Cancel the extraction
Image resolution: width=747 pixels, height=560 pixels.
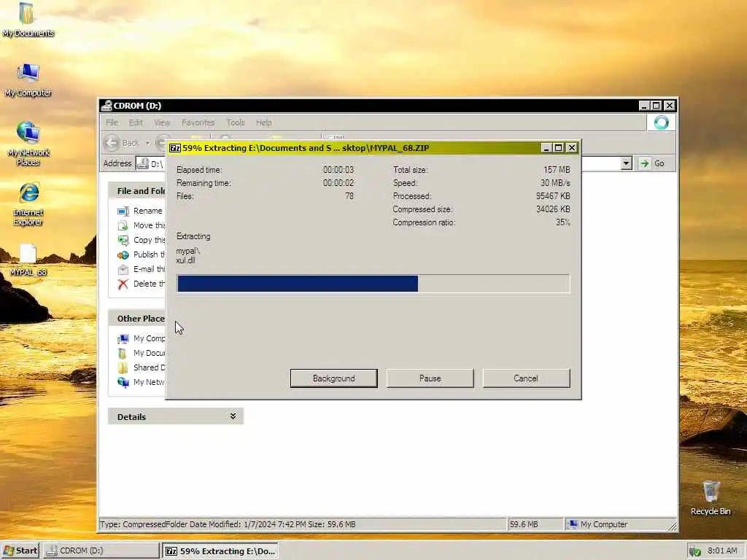pyautogui.click(x=526, y=378)
